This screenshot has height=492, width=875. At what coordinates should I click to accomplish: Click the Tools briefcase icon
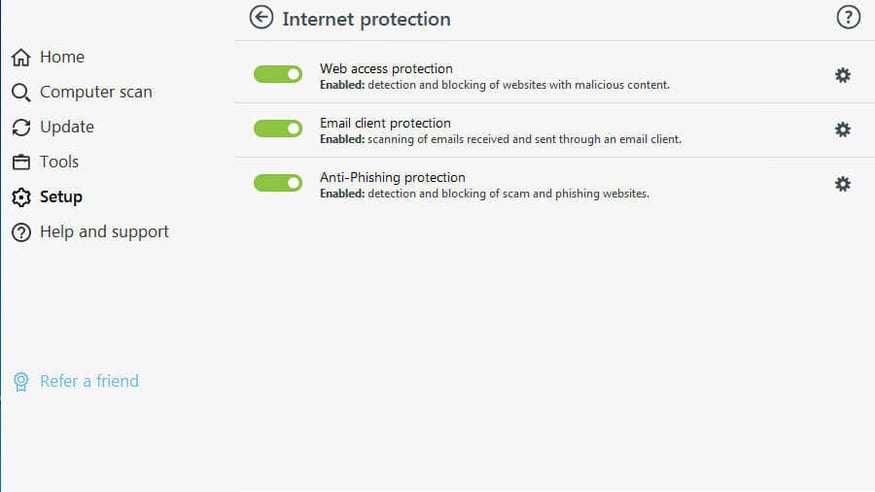pos(21,162)
